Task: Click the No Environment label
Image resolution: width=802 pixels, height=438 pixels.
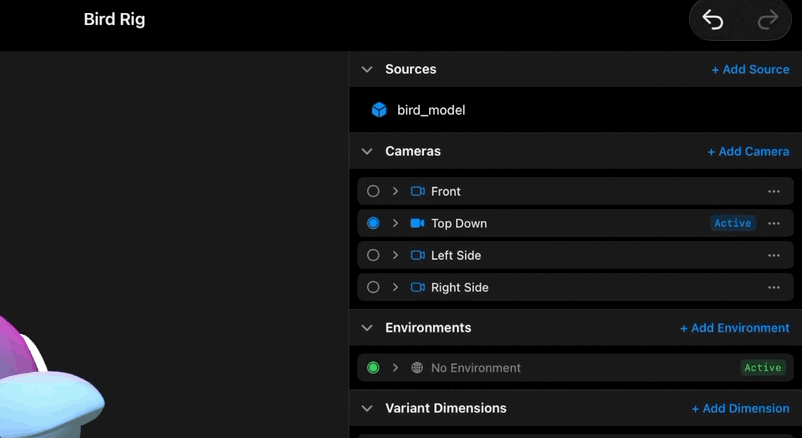Action: coord(476,368)
